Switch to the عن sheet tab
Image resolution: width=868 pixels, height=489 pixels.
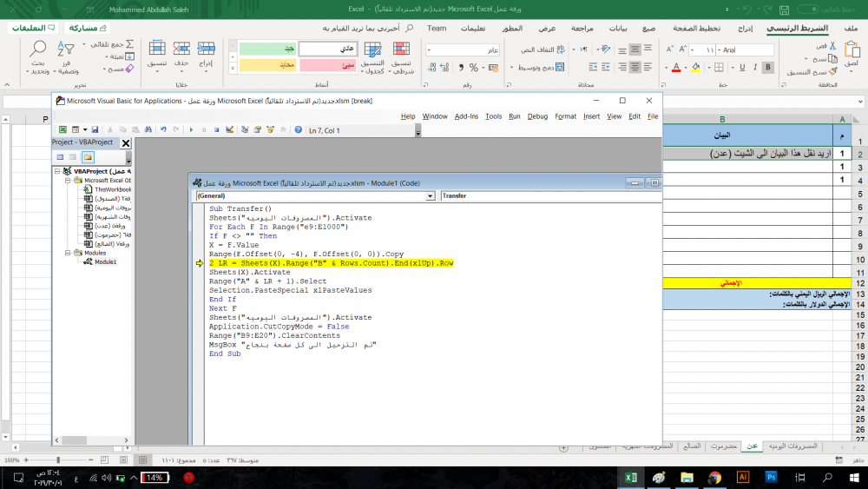click(x=753, y=446)
